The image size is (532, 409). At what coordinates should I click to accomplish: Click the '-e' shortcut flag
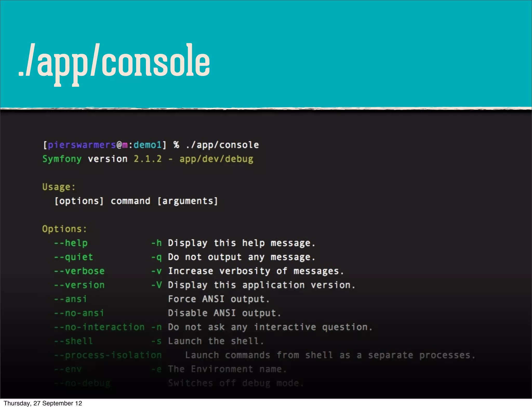(157, 370)
